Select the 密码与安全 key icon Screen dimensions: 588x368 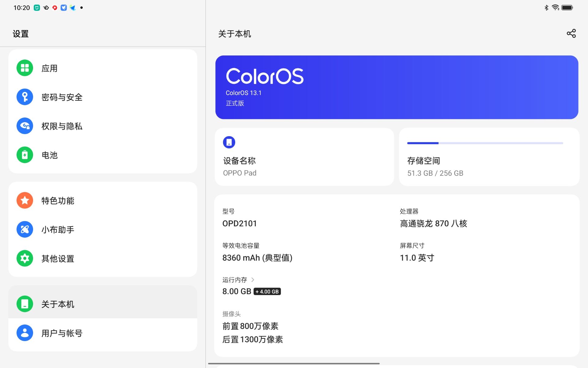pyautogui.click(x=24, y=97)
